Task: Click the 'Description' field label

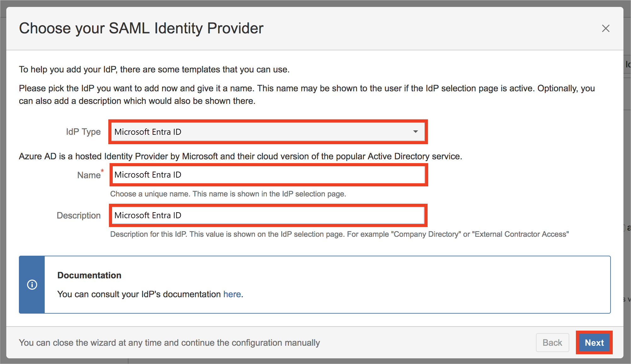Action: (x=79, y=215)
